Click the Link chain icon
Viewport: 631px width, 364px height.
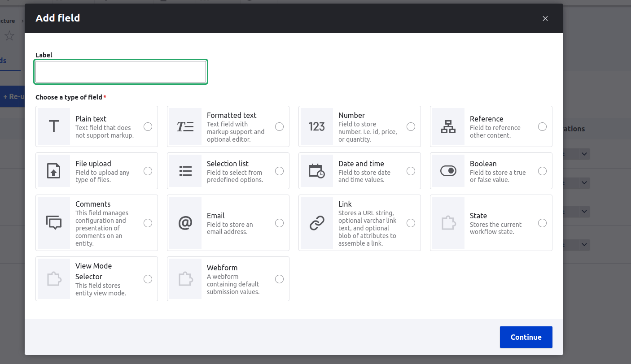[317, 222]
